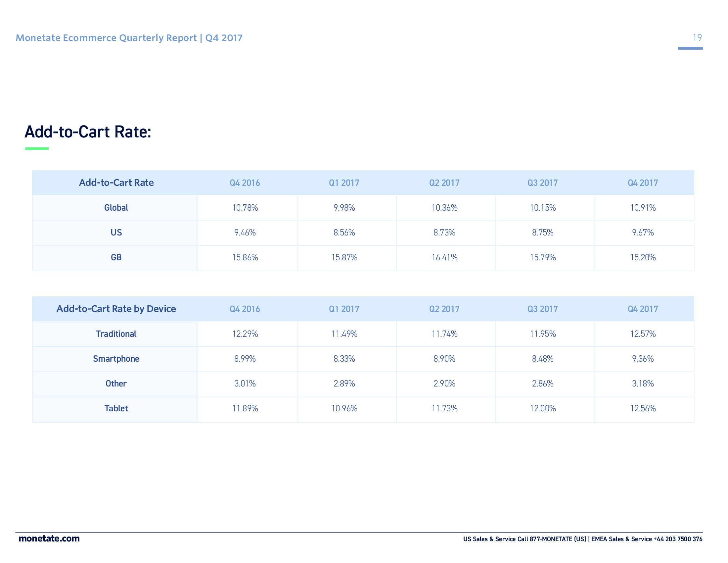The image size is (728, 563).
Task: Click the US row label
Action: (x=116, y=232)
